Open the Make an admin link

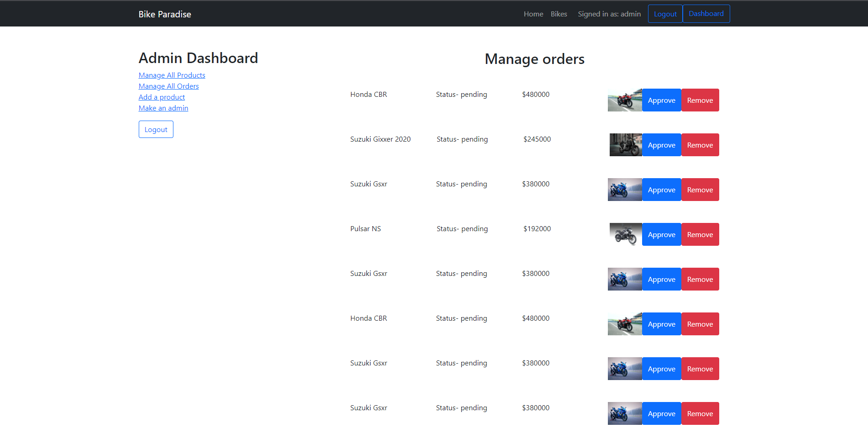point(163,108)
